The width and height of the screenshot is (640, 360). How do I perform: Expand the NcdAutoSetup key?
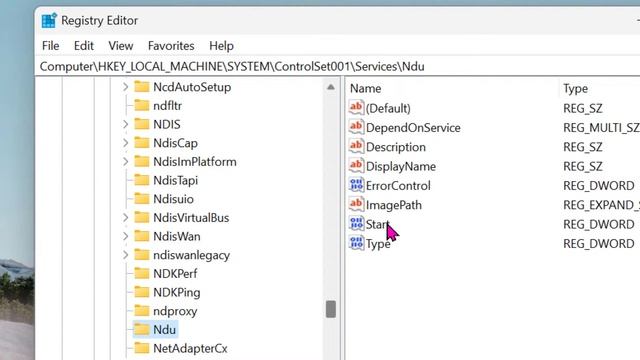click(x=125, y=87)
